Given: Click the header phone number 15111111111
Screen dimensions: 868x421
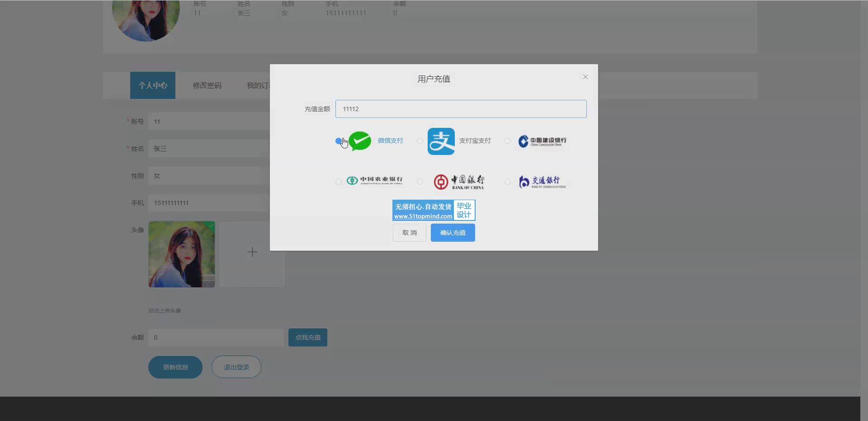Looking at the screenshot, I should pos(346,13).
